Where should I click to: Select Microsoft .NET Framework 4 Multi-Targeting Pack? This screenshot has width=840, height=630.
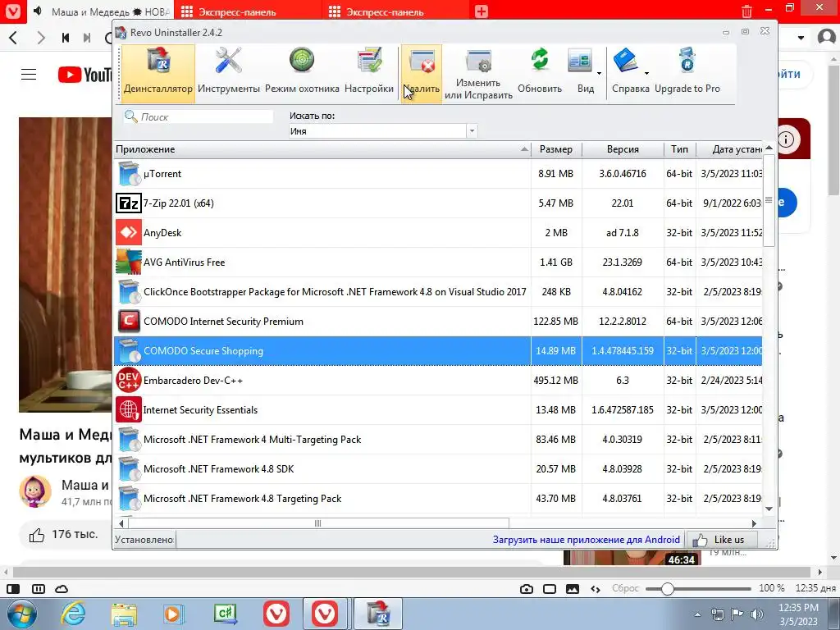(x=438, y=440)
